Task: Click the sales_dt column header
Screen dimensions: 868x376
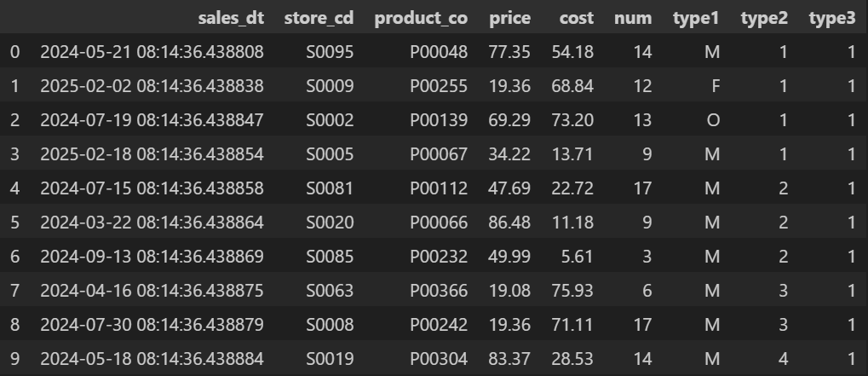Action: pos(231,18)
